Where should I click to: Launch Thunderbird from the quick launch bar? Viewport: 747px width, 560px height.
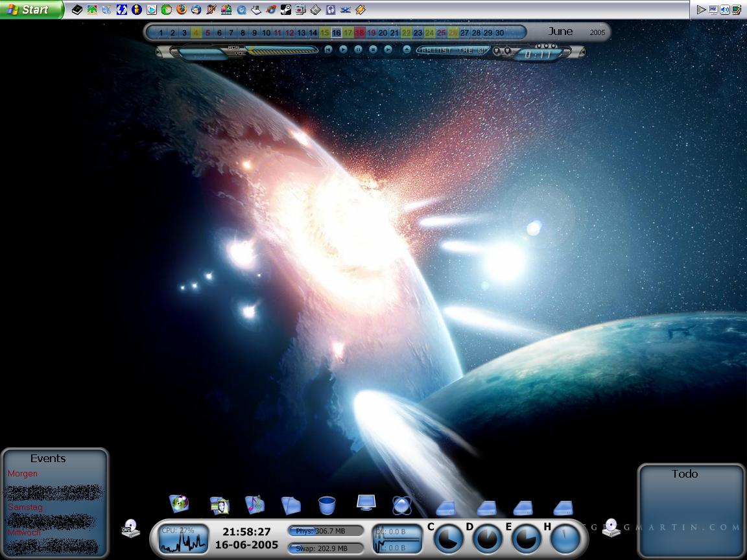pos(196,10)
